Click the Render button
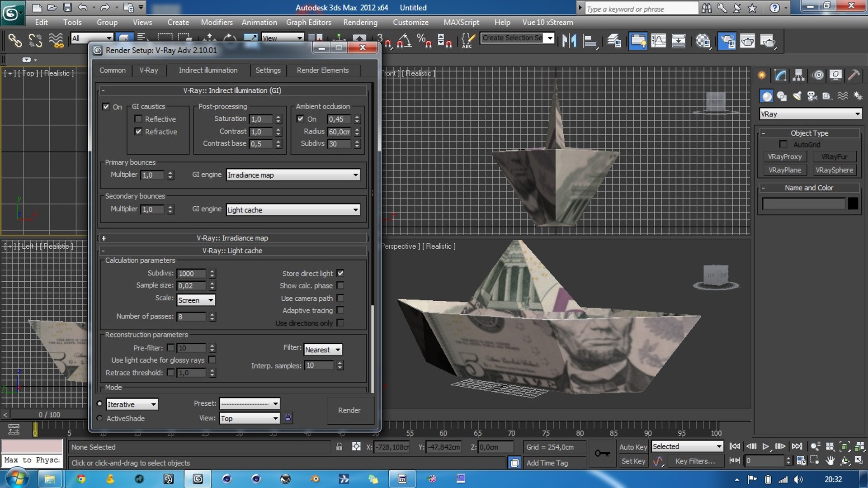This screenshot has width=868, height=488. (349, 410)
